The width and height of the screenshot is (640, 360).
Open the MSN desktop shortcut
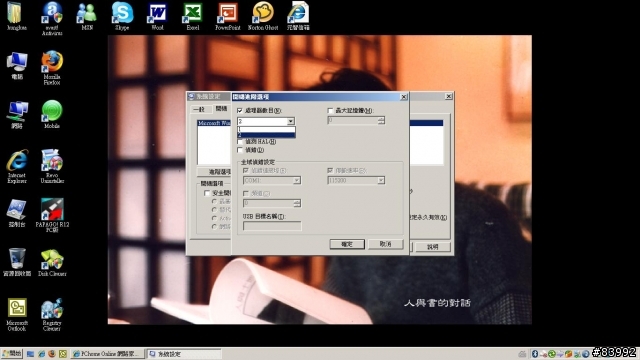[x=87, y=16]
